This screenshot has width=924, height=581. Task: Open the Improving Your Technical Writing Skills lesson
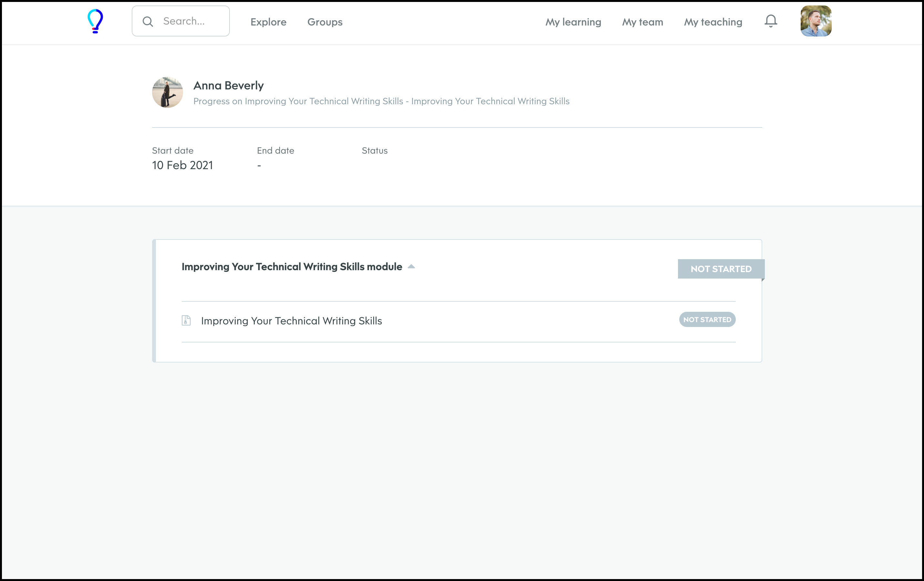click(291, 321)
